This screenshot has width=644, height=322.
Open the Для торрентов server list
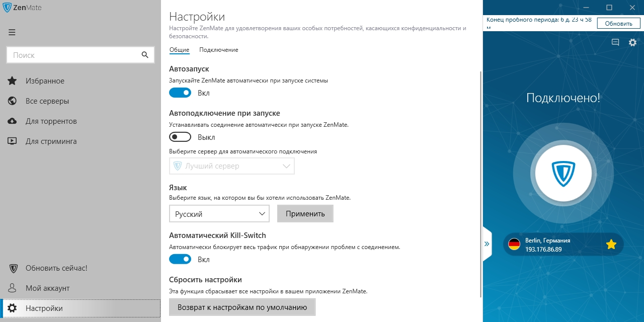51,121
